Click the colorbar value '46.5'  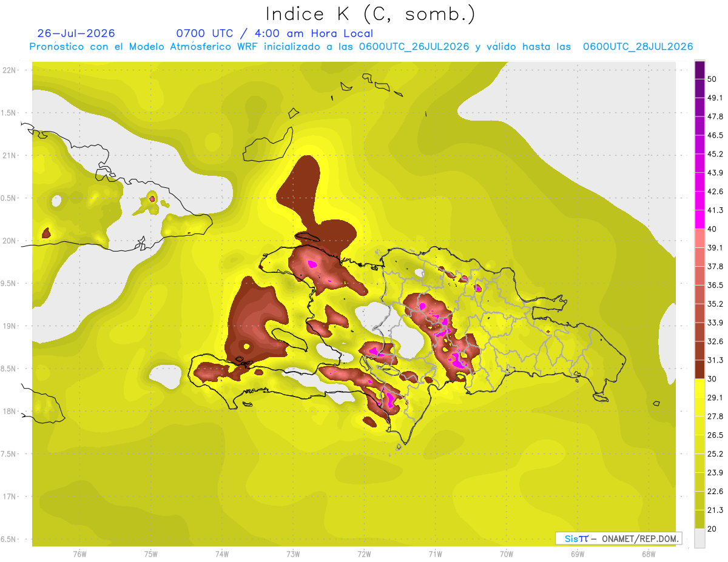[x=715, y=135]
